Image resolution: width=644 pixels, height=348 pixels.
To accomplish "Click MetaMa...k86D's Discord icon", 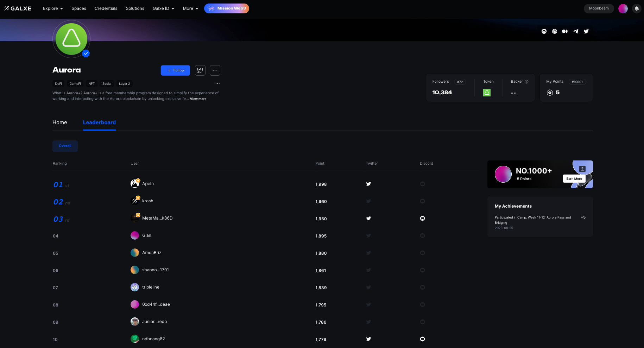I will pos(423,218).
